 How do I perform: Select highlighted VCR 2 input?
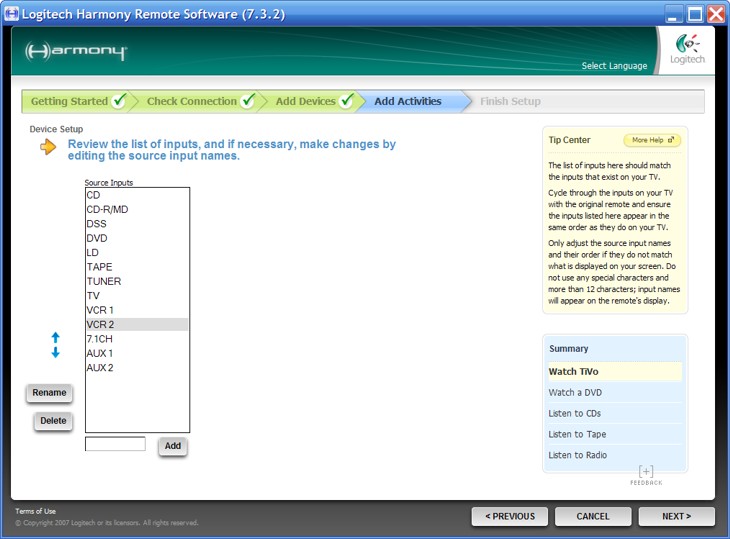pos(137,324)
